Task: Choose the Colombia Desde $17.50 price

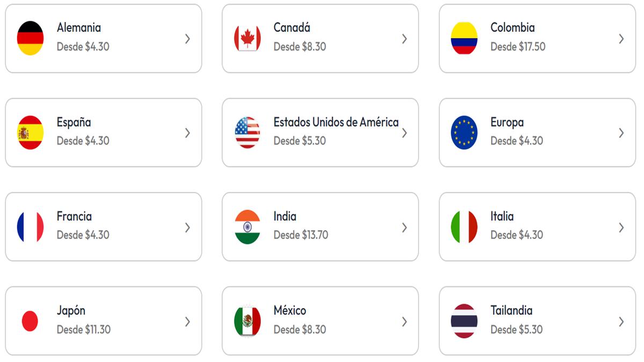Action: coord(517,47)
